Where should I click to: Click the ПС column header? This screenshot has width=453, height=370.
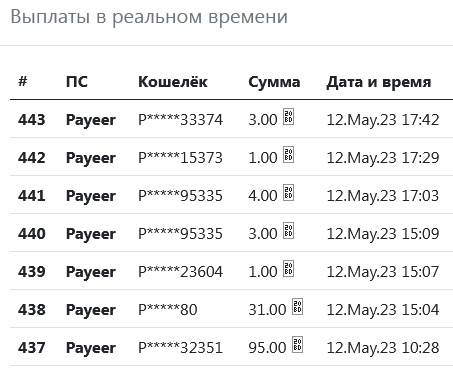pos(77,82)
